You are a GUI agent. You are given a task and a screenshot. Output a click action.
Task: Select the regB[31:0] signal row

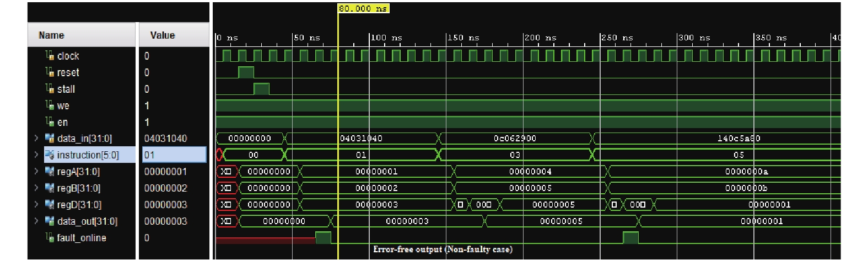(78, 188)
